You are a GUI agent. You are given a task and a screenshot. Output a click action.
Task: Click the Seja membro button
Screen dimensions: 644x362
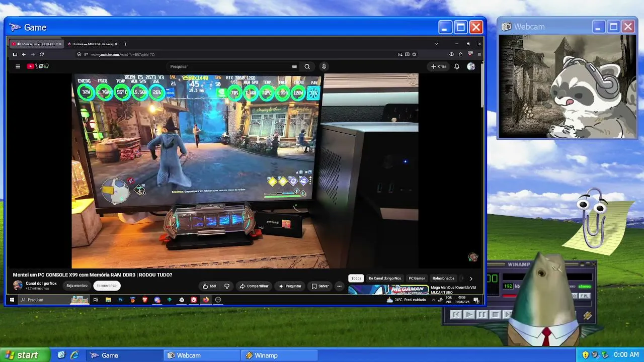(x=77, y=286)
